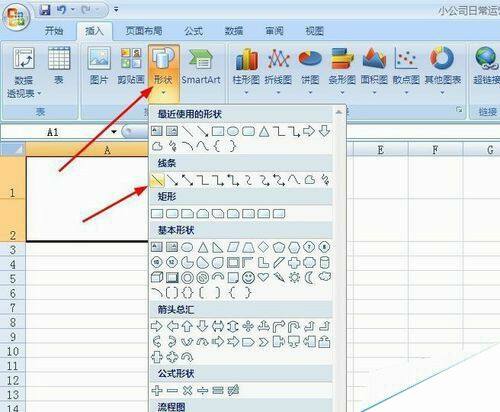Image resolution: width=500 pixels, height=412 pixels.
Task: Select the diamond in 基本形状
Action: (264, 247)
